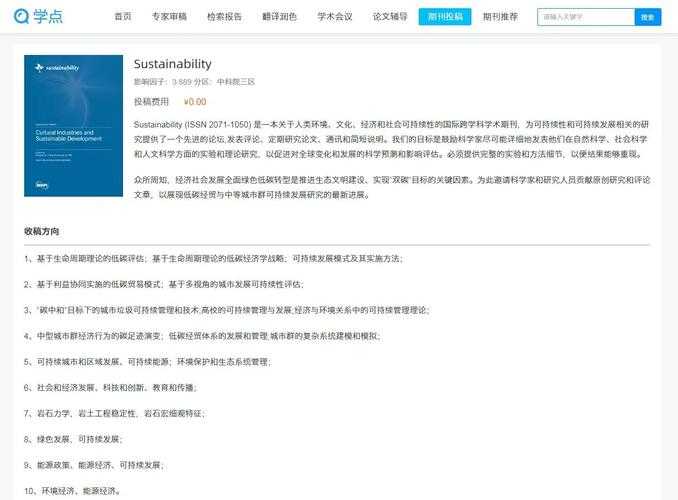Select item 9 about 能源政策

[94, 465]
